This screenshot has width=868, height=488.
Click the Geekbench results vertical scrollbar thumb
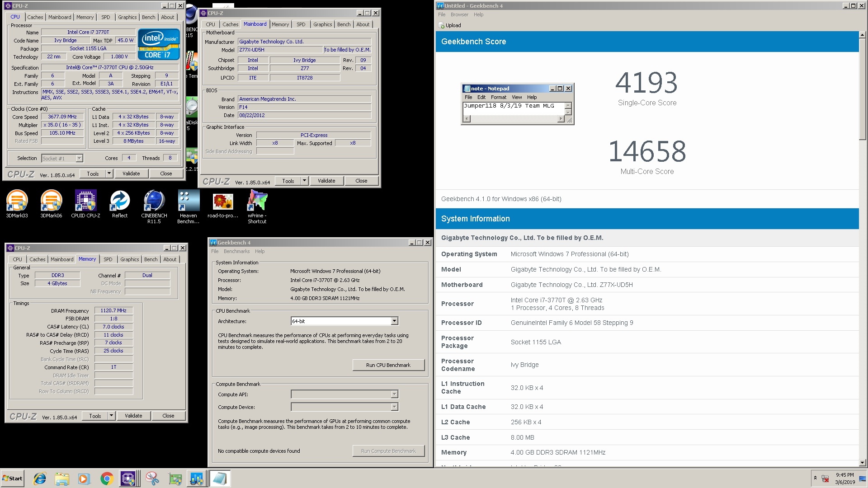[862, 89]
